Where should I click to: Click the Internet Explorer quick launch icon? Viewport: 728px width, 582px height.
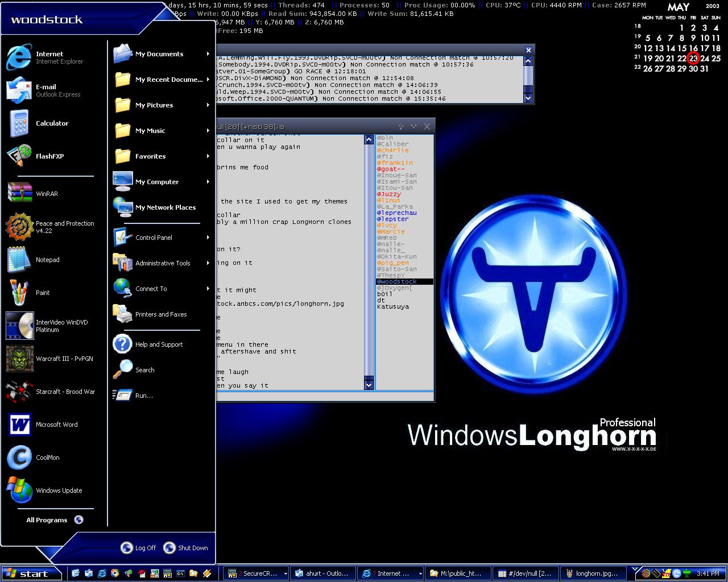pyautogui.click(x=102, y=573)
